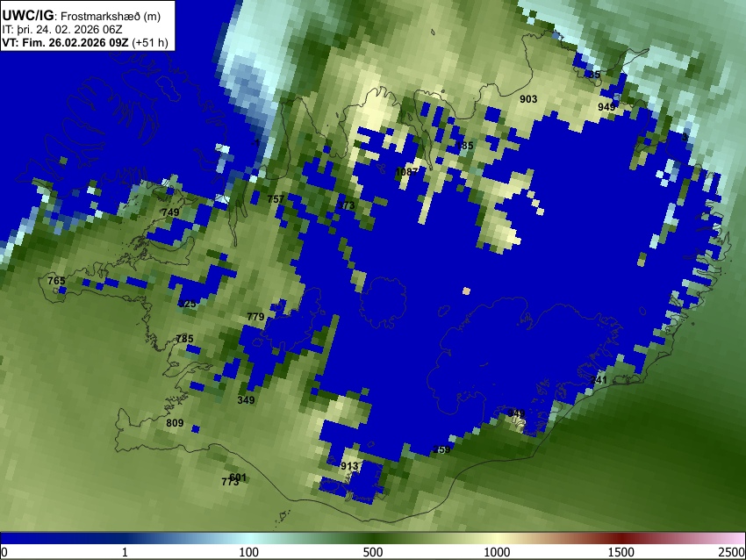Click the station value 949

[x=606, y=107]
